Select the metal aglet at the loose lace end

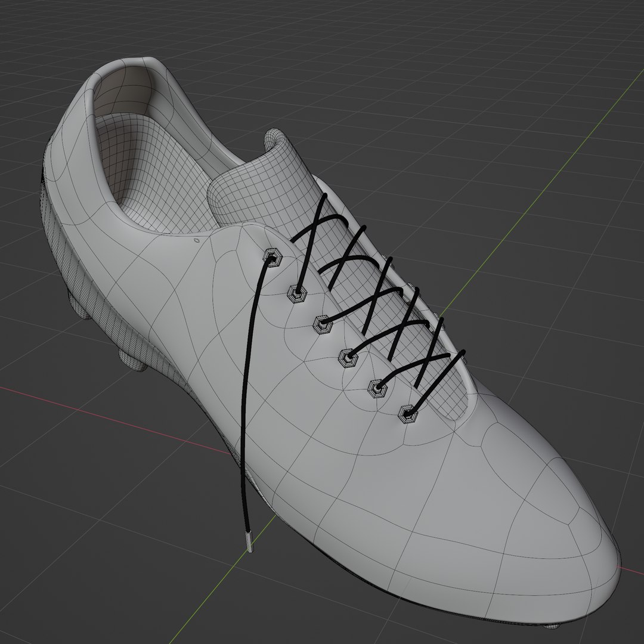249,541
